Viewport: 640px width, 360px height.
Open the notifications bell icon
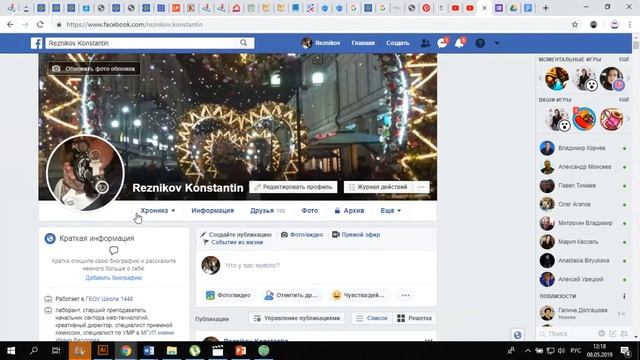[x=460, y=43]
